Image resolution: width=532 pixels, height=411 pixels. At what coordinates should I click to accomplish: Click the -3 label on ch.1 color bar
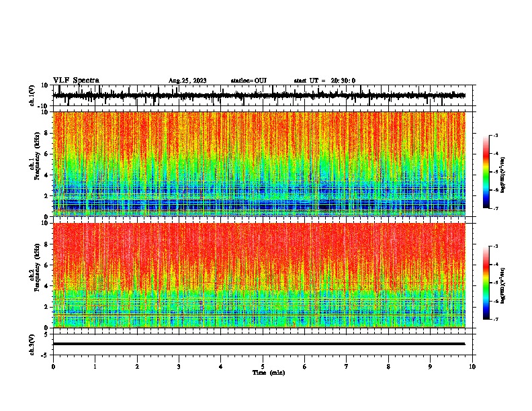click(496, 136)
